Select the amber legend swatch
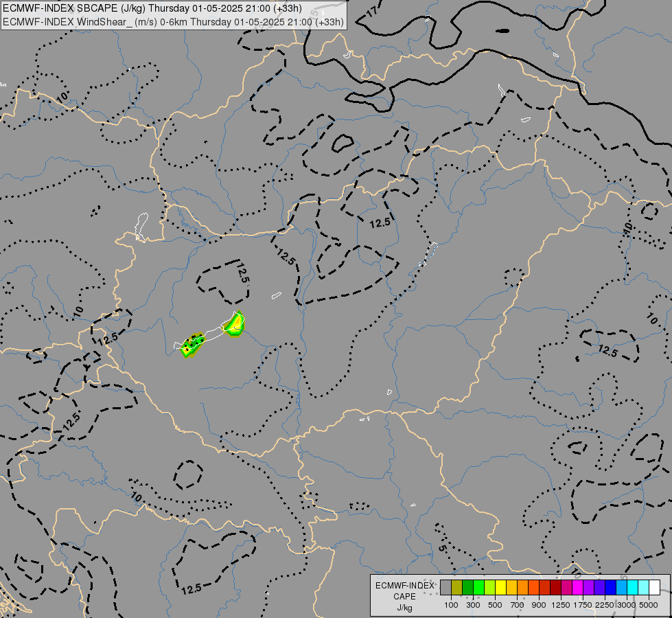 tap(511, 588)
